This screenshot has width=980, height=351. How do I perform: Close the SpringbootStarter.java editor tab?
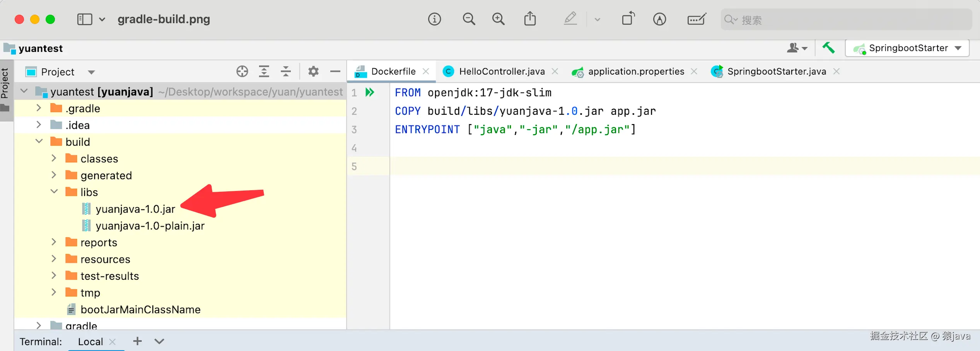point(836,71)
